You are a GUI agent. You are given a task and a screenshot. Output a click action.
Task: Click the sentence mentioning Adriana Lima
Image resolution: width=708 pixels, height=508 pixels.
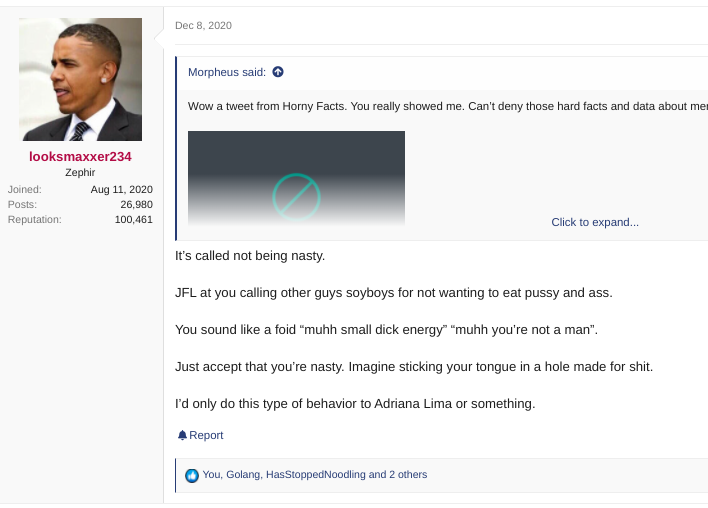[355, 403]
